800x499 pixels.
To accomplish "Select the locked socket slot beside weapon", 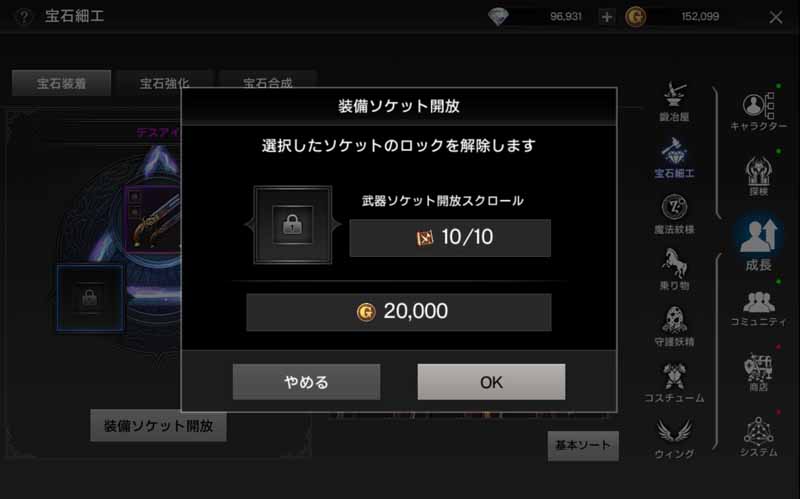I will (x=90, y=298).
